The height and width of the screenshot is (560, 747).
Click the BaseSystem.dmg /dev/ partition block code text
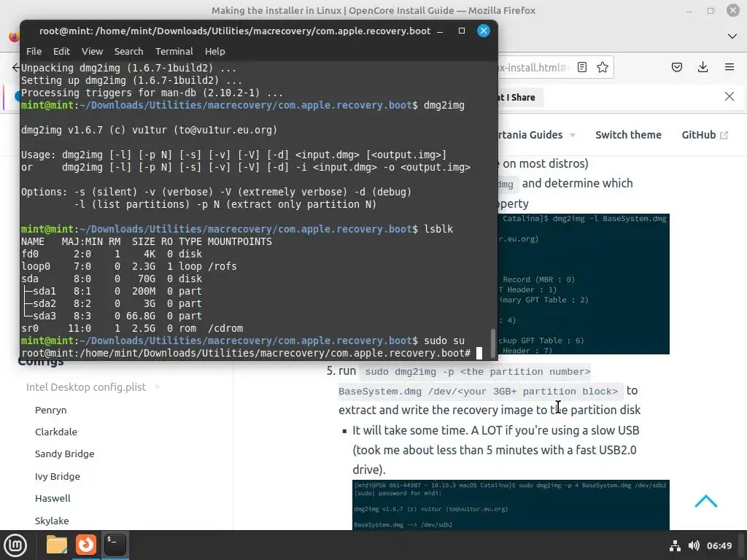pos(479,392)
